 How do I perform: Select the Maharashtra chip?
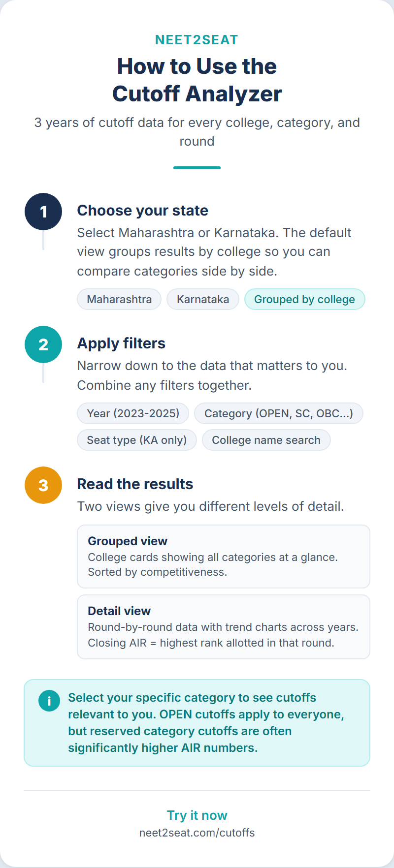119,299
